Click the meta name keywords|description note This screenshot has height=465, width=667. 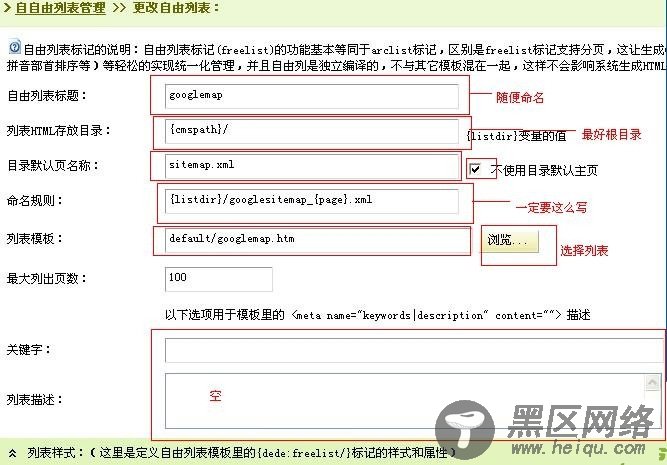coord(377,315)
